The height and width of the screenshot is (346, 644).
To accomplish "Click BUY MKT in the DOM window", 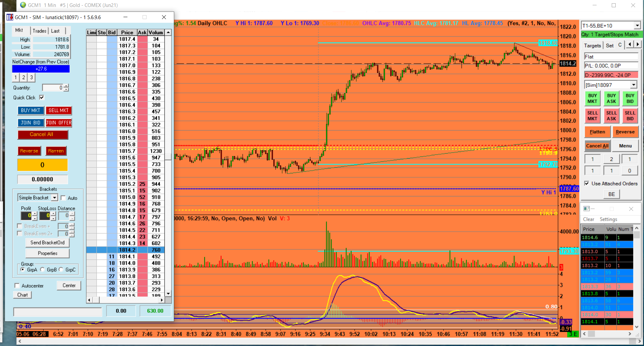I will (x=31, y=110).
